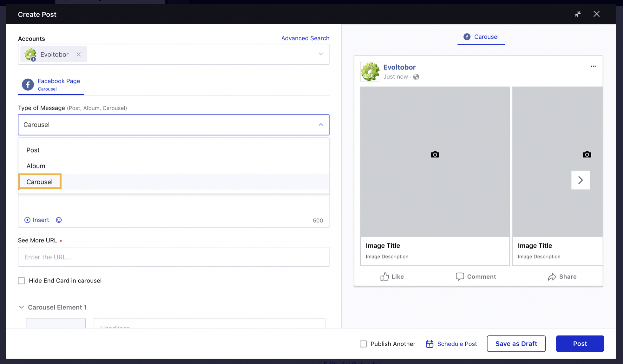Click the Evoltobor avatar in preview
This screenshot has height=364, width=623.
(x=370, y=71)
